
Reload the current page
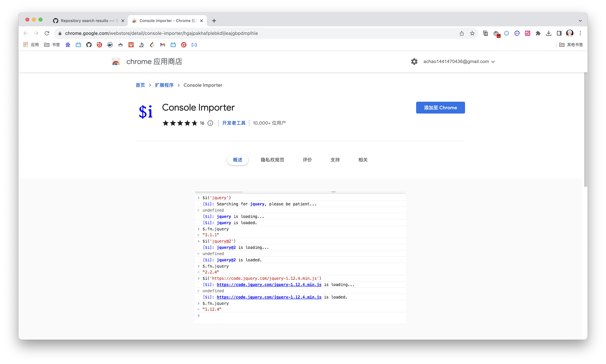(47, 33)
